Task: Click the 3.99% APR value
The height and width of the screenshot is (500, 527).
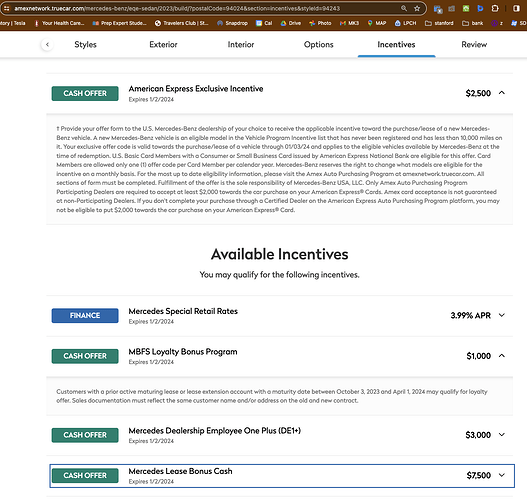Action: coord(471,316)
